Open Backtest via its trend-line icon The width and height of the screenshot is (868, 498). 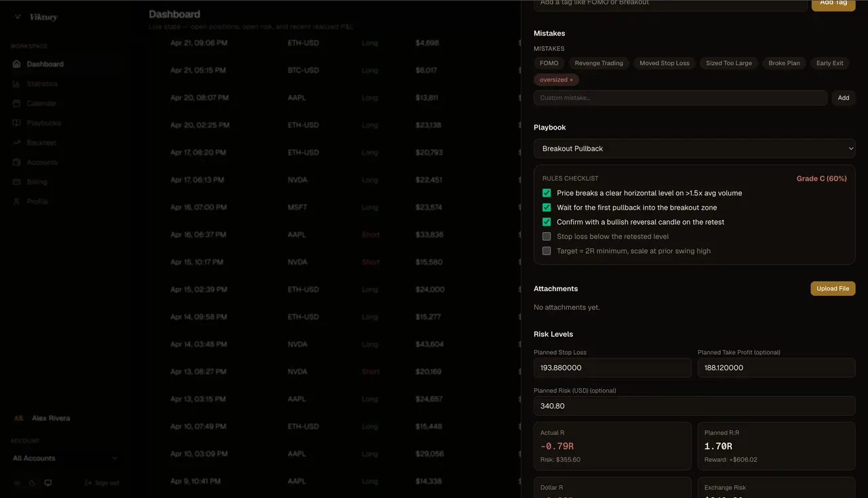(x=17, y=143)
